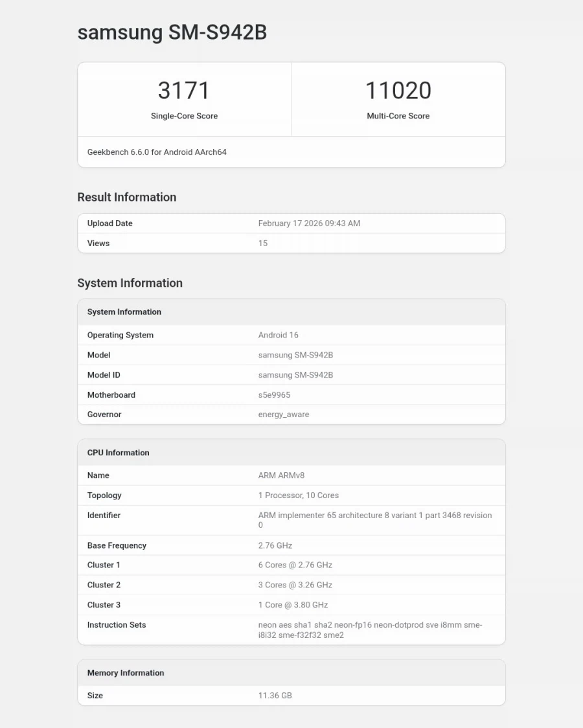
Task: Select the energy_aware governor value
Action: (x=283, y=415)
